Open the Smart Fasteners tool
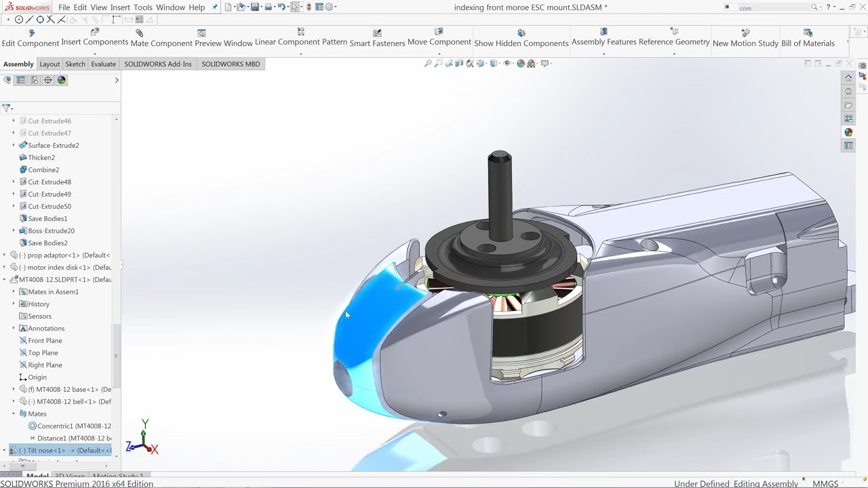The image size is (868, 488). pos(377,33)
